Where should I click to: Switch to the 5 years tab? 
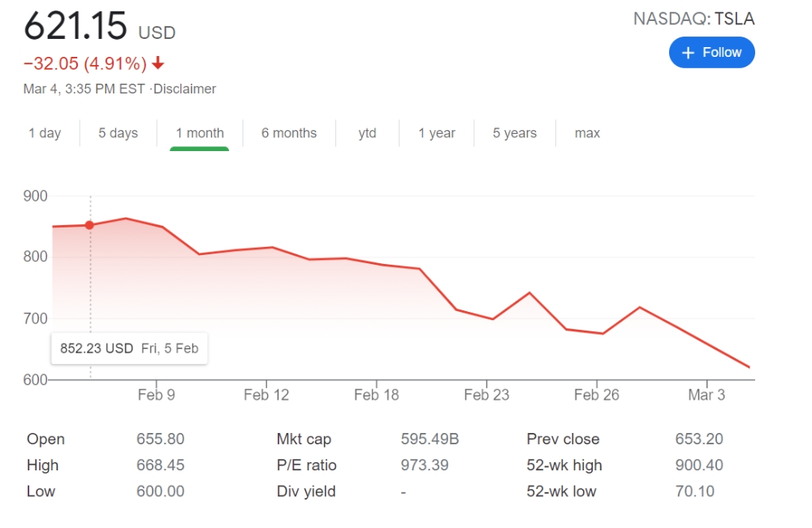[x=515, y=133]
